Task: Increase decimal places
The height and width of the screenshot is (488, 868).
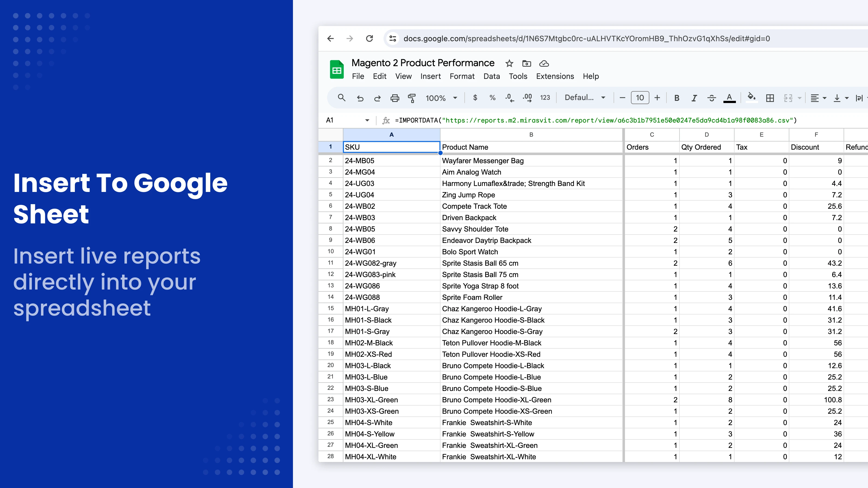Action: 527,98
